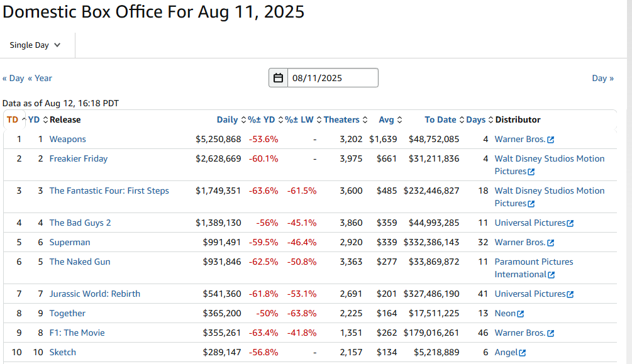Click Weapons daily gross $5,250,868
This screenshot has width=632, height=364.
218,139
